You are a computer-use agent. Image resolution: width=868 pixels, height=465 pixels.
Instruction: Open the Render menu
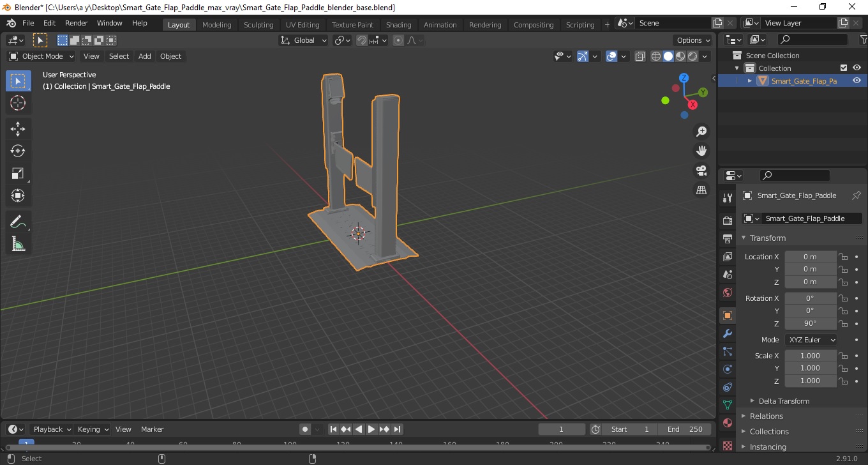[x=77, y=23]
